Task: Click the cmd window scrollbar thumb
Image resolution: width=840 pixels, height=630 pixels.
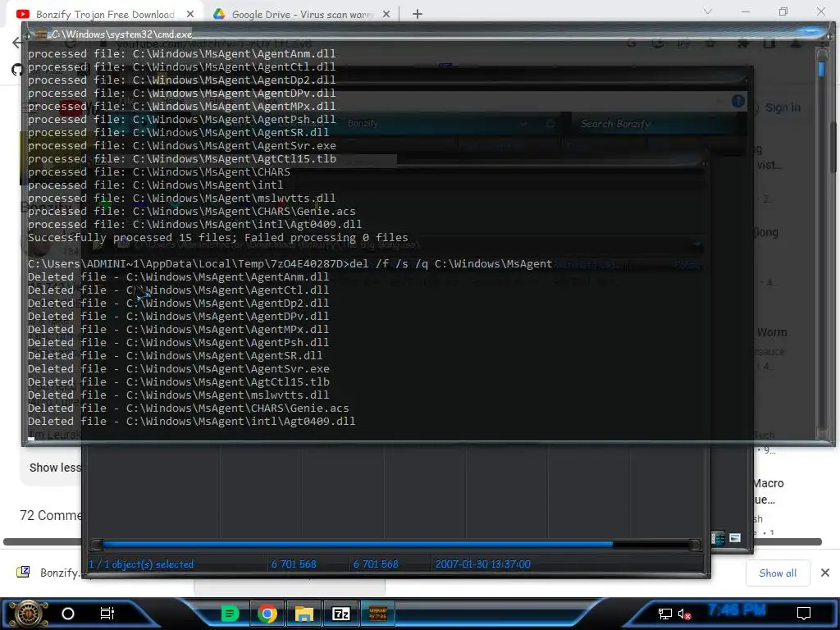Action: [822, 69]
